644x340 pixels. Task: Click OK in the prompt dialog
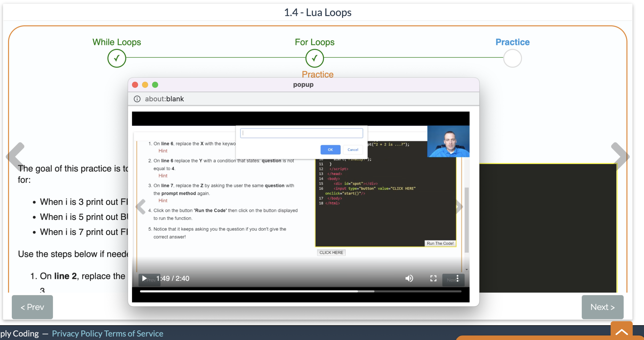pyautogui.click(x=330, y=150)
